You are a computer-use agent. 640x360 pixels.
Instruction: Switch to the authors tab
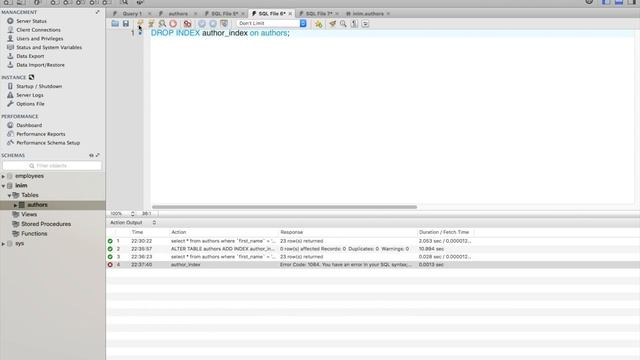point(178,13)
